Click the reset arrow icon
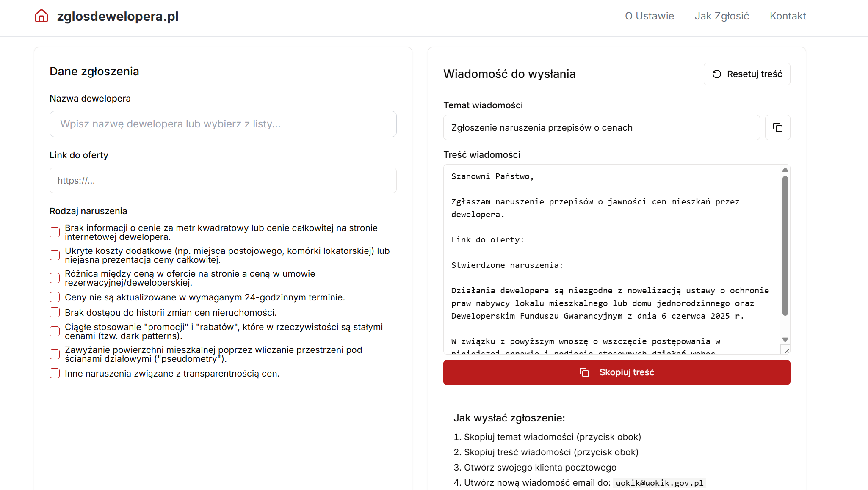Screen dimensions: 868x490 pyautogui.click(x=716, y=74)
